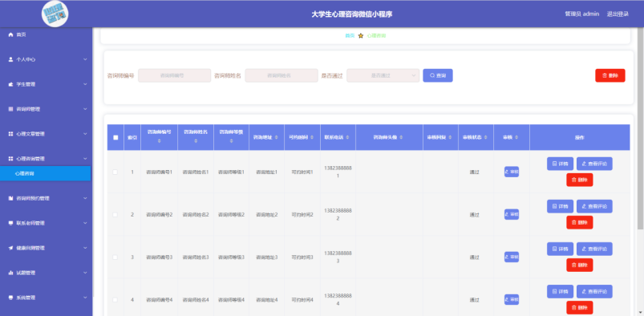Image resolution: width=644 pixels, height=316 pixels.
Task: Click the icon beside 心理文章管理
Action: pos(10,134)
